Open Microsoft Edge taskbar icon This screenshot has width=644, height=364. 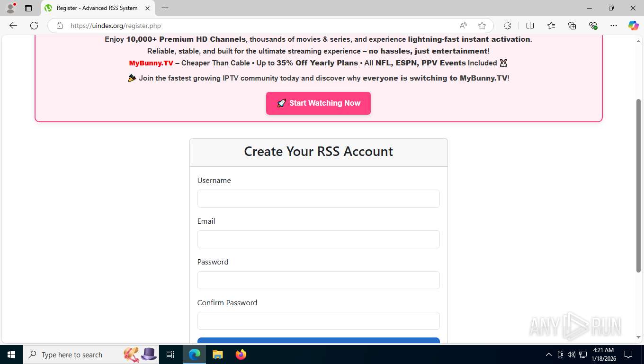tap(194, 355)
